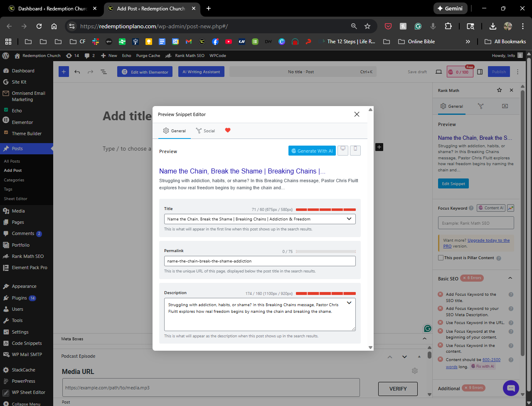Collapse the Basic SEO section

click(x=510, y=278)
